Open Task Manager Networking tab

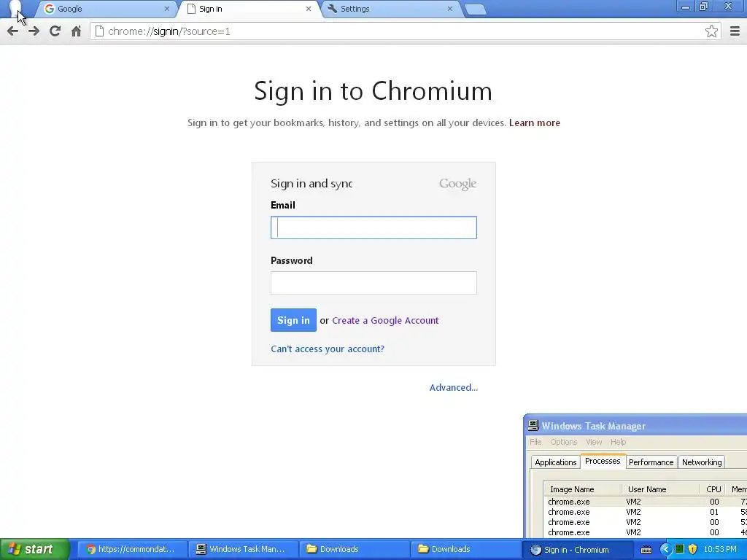tap(702, 462)
